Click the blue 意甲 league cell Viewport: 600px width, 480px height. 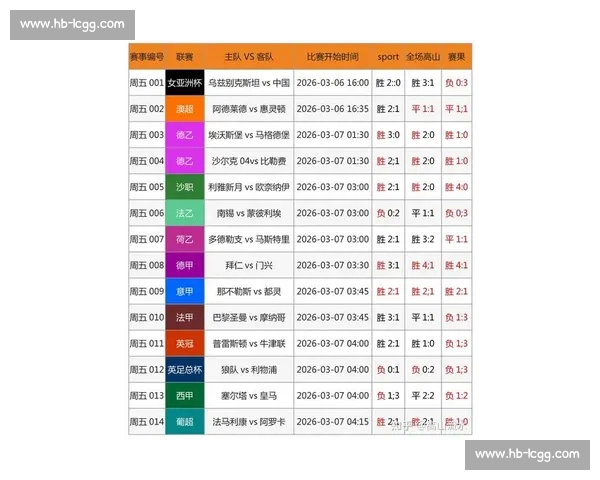[x=185, y=291]
